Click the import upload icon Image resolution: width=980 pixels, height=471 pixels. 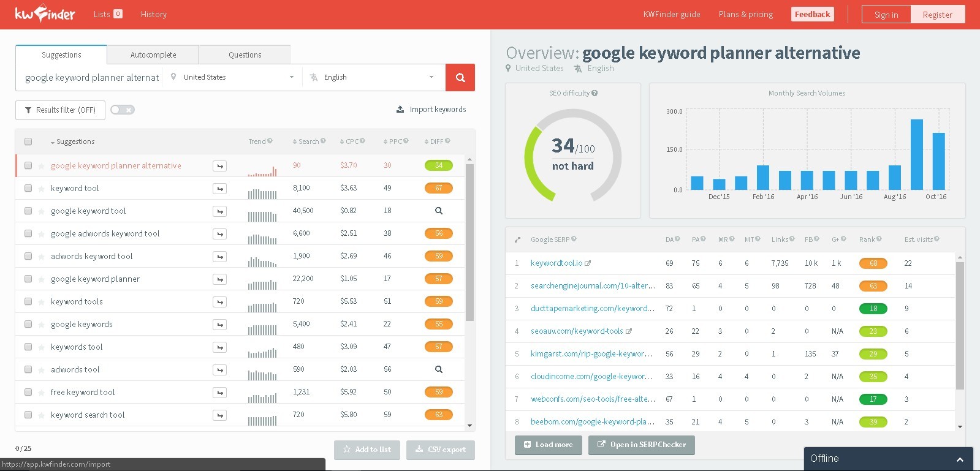400,109
